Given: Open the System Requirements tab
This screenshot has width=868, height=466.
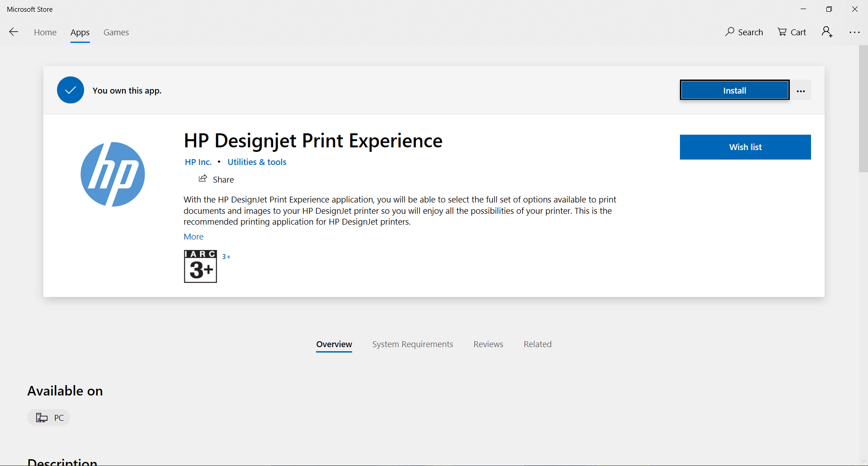Looking at the screenshot, I should (413, 344).
